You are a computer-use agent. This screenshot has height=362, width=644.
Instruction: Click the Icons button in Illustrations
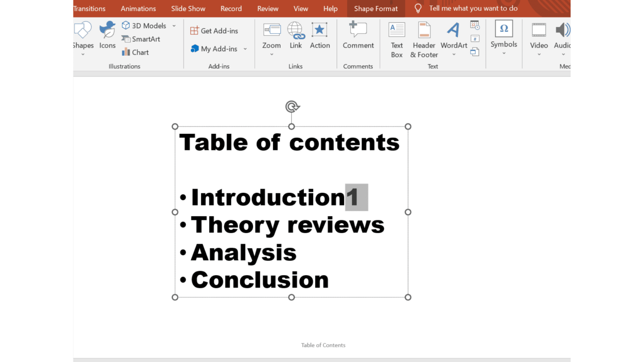pyautogui.click(x=107, y=36)
